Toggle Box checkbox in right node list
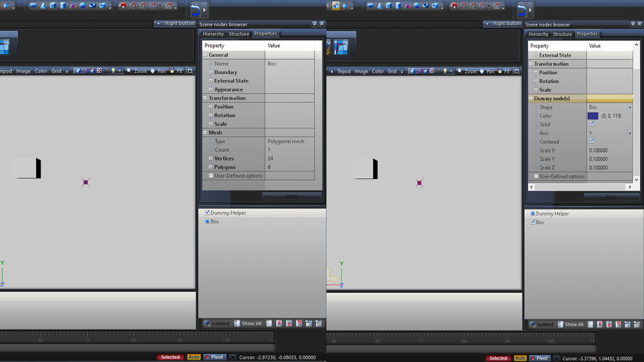Screen dimensions: 644x362 click(x=533, y=222)
